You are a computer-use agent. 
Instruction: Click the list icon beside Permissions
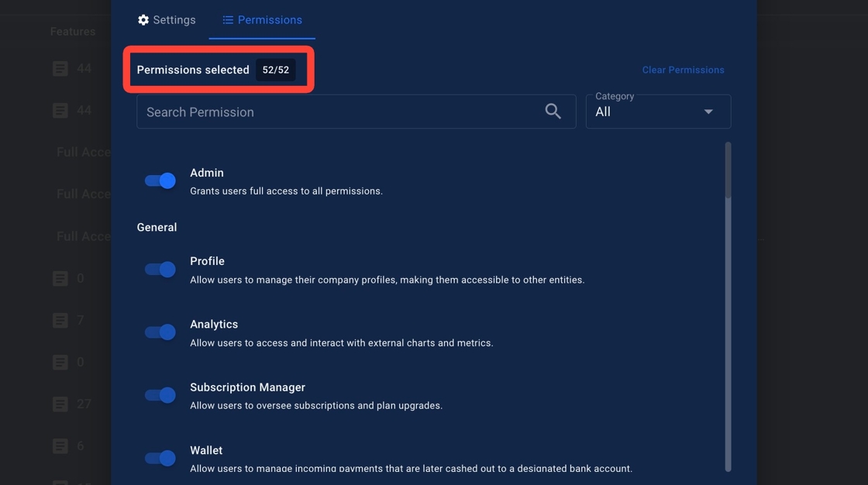[x=228, y=20]
